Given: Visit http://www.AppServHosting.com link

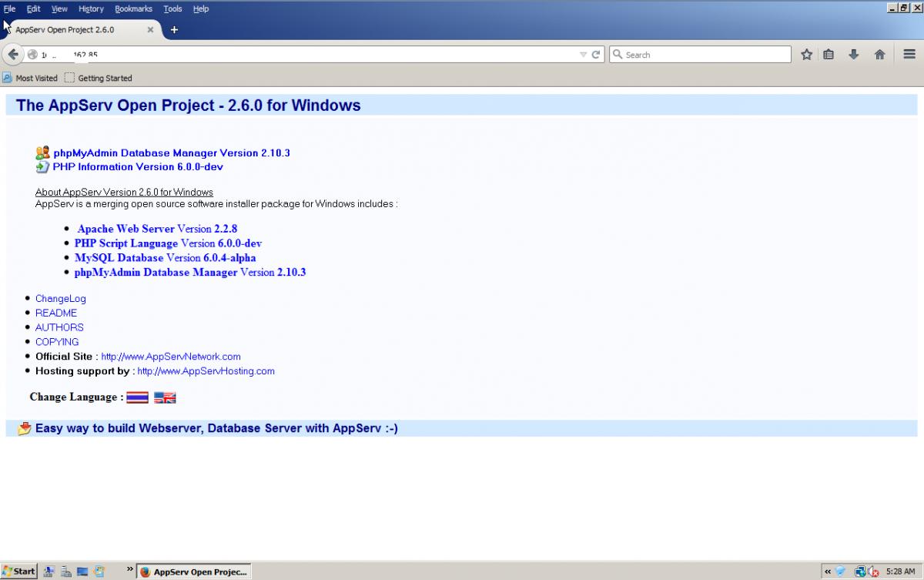Looking at the screenshot, I should [x=206, y=371].
